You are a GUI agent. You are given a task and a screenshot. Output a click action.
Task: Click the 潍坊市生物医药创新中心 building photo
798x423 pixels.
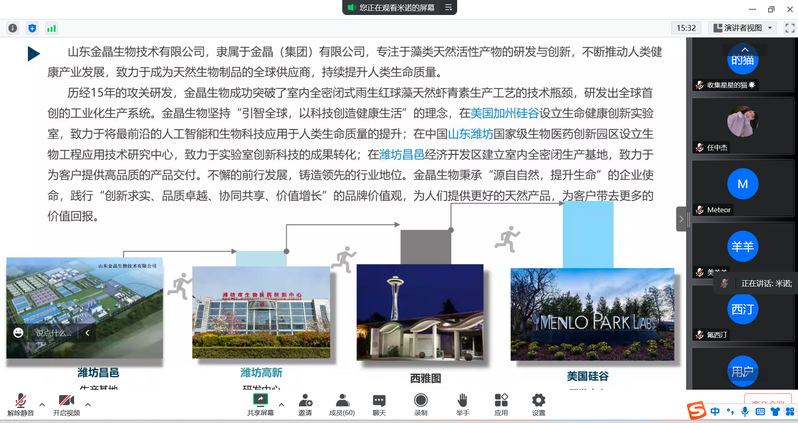coord(261,312)
